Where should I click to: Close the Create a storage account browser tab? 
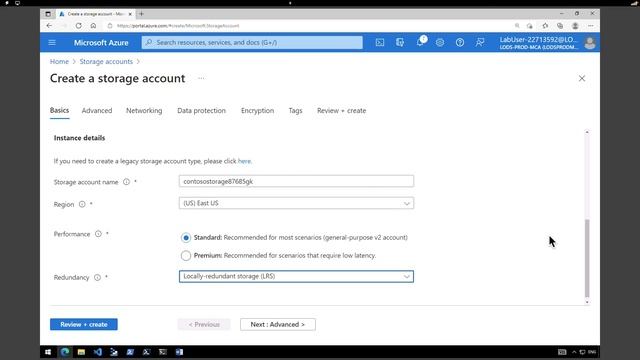click(x=130, y=14)
